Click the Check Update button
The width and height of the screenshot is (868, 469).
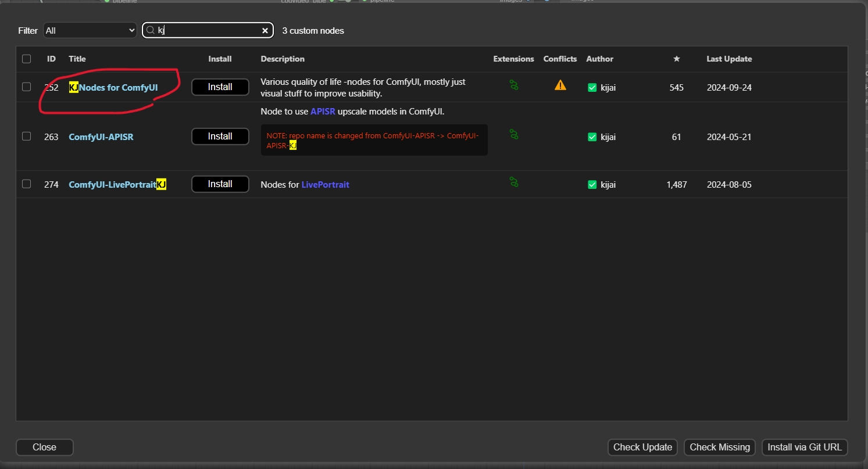(643, 447)
